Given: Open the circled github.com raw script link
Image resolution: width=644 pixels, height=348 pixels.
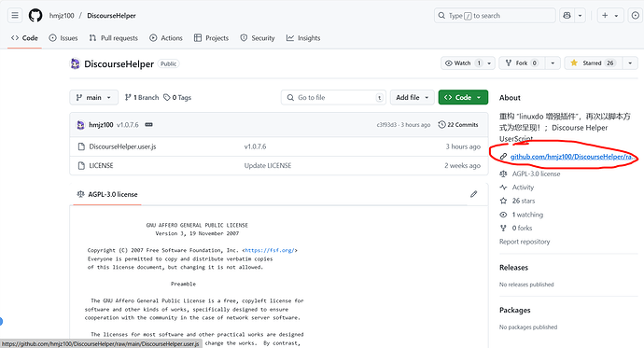Looking at the screenshot, I should point(573,157).
